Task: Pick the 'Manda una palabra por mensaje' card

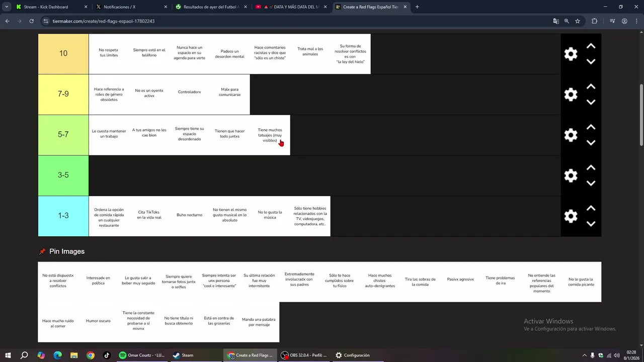Action: tap(259, 322)
